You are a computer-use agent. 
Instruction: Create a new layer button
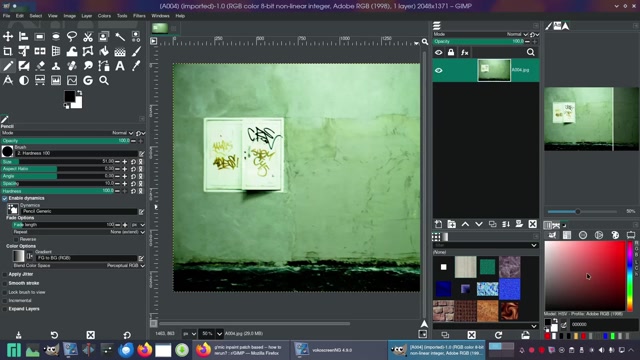pos(438,224)
